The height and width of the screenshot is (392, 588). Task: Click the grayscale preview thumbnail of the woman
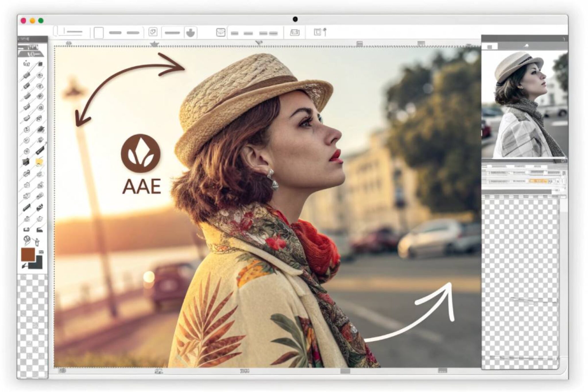[524, 105]
